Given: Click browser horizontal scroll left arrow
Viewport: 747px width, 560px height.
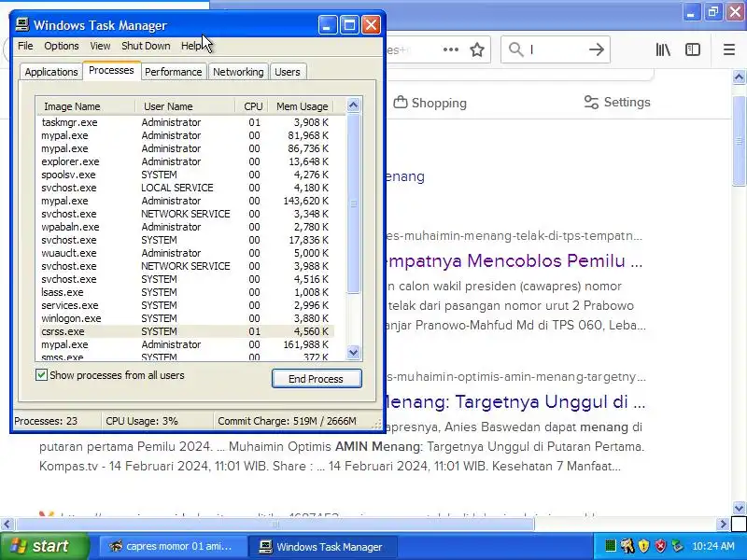Looking at the screenshot, I should coord(7,525).
